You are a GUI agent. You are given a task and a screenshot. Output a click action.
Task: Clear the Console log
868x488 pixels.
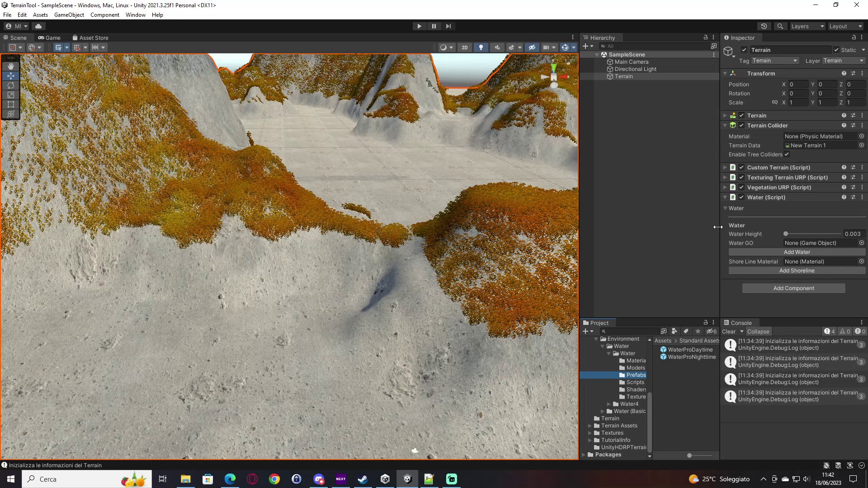point(729,331)
